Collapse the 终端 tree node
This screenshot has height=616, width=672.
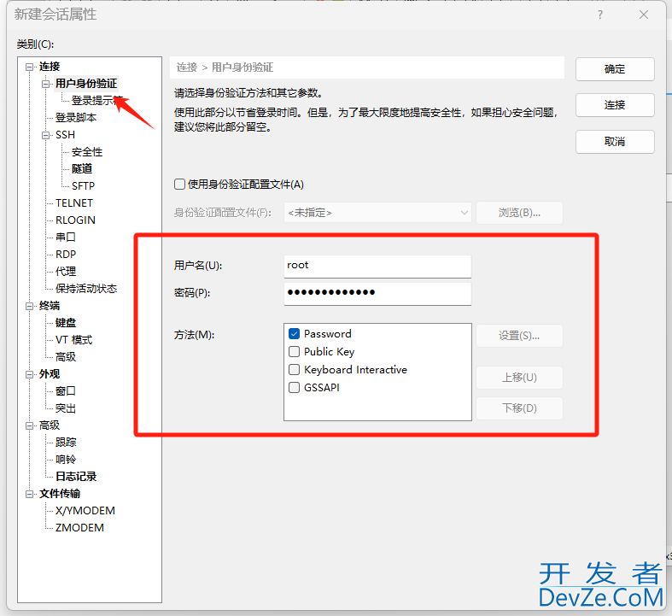(x=29, y=306)
